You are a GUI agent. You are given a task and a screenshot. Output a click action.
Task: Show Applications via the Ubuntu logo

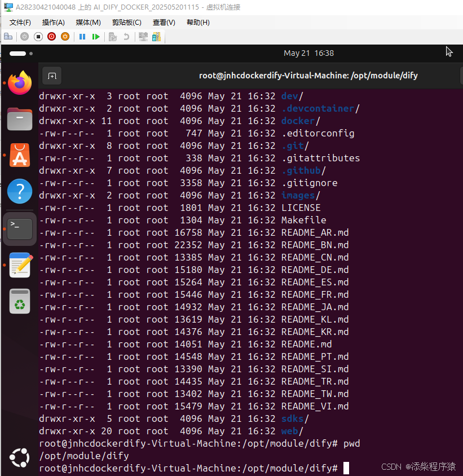(x=20, y=457)
